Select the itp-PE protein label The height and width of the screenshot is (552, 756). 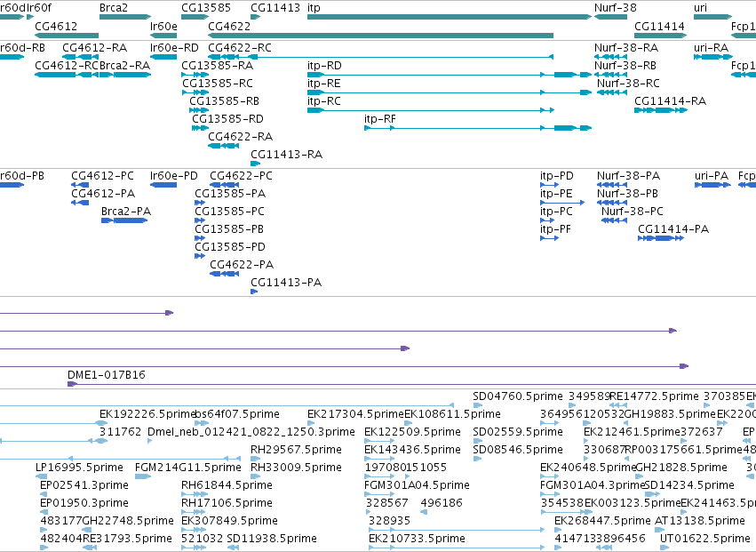tap(556, 194)
